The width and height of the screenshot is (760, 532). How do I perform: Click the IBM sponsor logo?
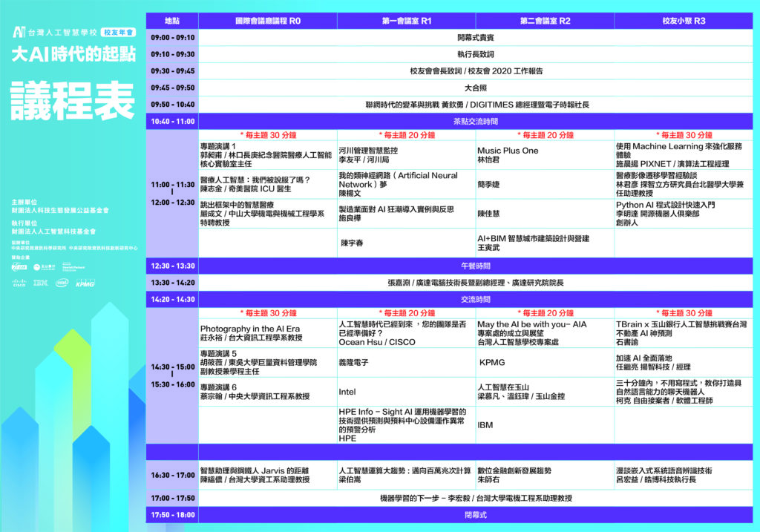click(x=39, y=283)
